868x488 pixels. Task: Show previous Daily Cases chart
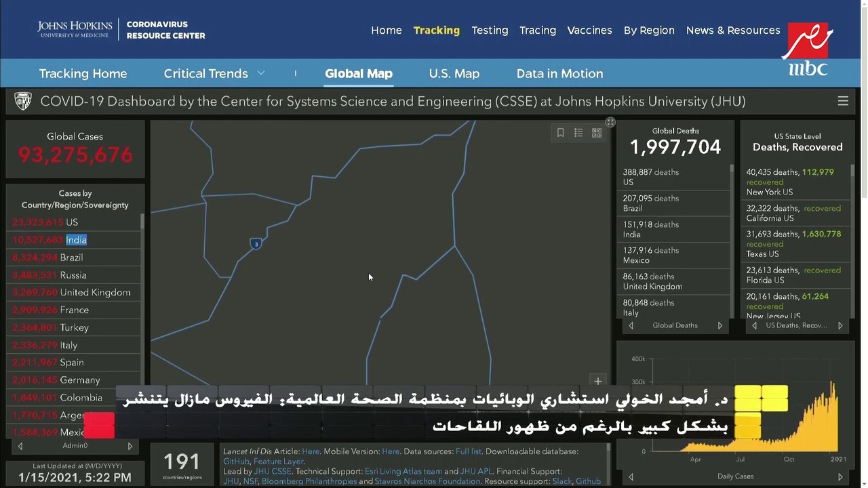(631, 476)
